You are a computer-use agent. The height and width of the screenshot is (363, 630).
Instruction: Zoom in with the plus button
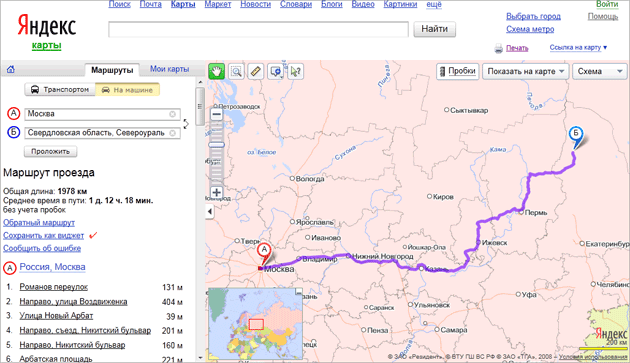[216, 192]
